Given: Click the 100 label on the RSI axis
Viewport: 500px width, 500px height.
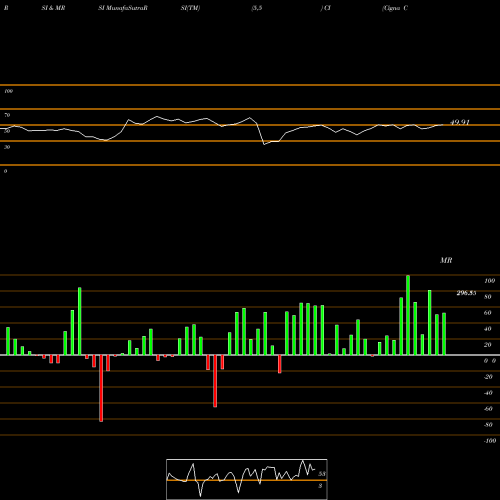Looking at the screenshot, I should coord(8,91).
